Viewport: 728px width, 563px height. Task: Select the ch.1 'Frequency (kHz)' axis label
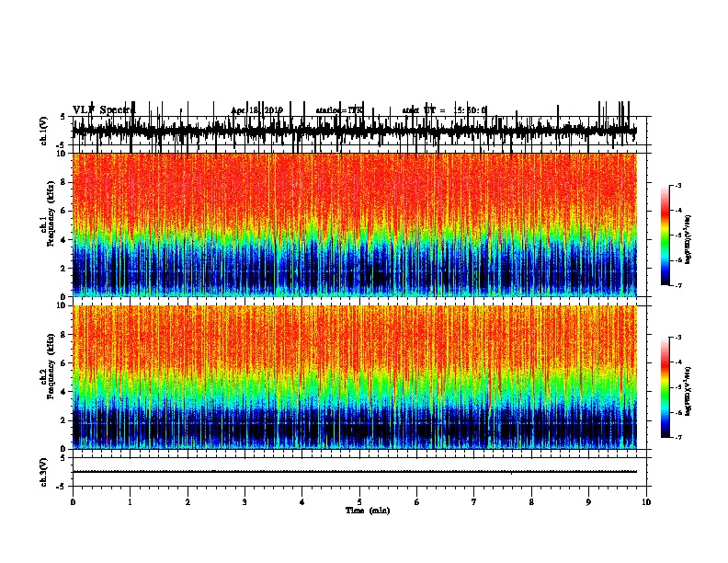click(51, 213)
